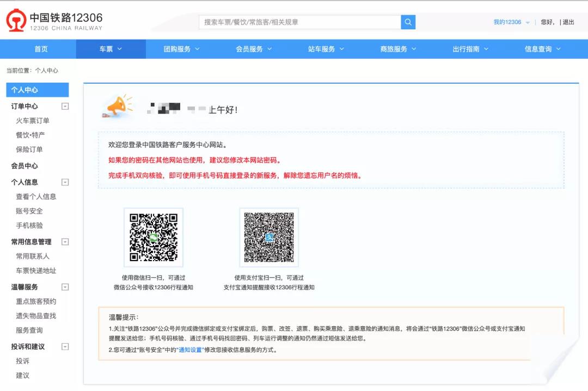This screenshot has height=391, width=588.
Task: Click 个人中心 in the breadcrumb
Action: click(x=46, y=70)
